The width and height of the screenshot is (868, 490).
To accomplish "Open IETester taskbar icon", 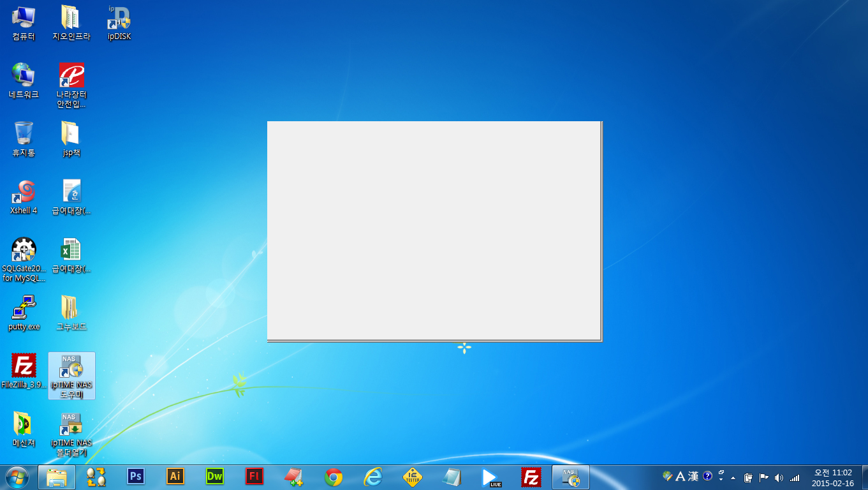I will [x=413, y=477].
